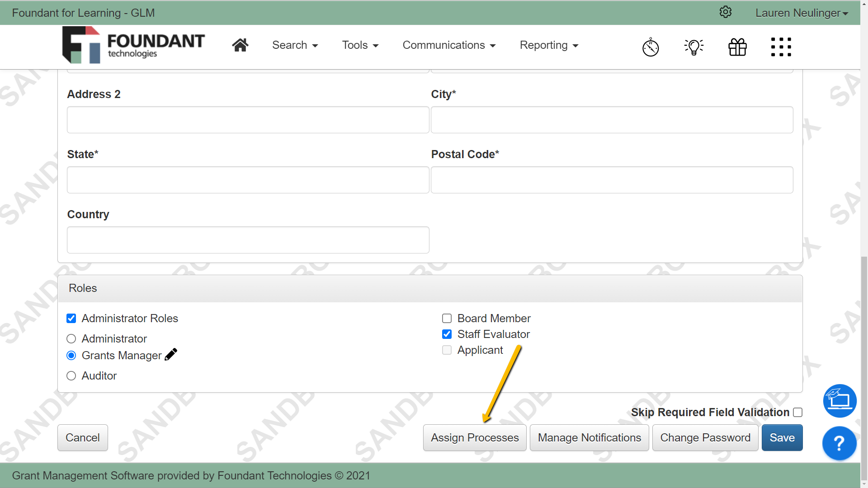Expand the Communications dropdown menu
The height and width of the screenshot is (488, 868).
(449, 45)
